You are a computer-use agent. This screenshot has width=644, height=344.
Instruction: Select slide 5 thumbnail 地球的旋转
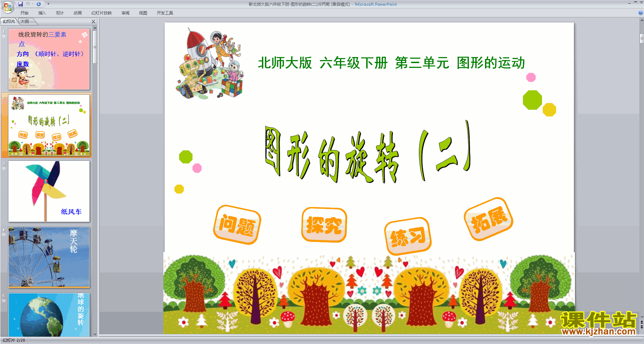(x=49, y=315)
